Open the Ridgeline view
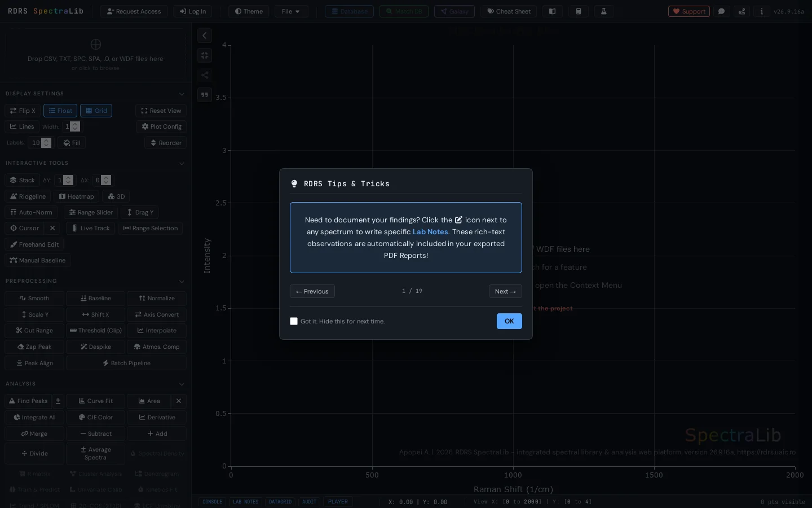Screen dimensions: 812x508 (x=28, y=196)
